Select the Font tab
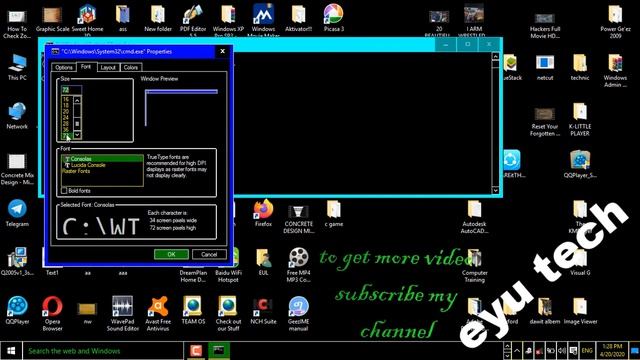Image resolution: width=640 pixels, height=360 pixels. (86, 67)
